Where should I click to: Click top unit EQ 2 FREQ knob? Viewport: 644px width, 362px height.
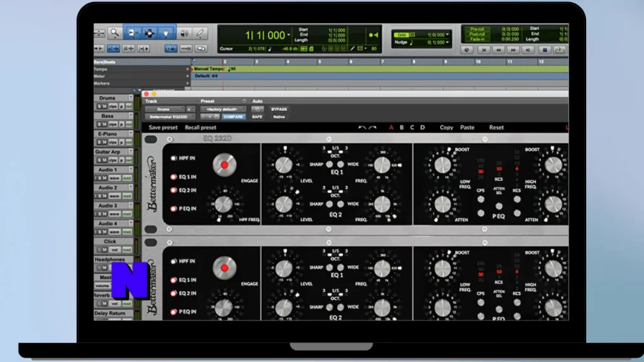382,204
